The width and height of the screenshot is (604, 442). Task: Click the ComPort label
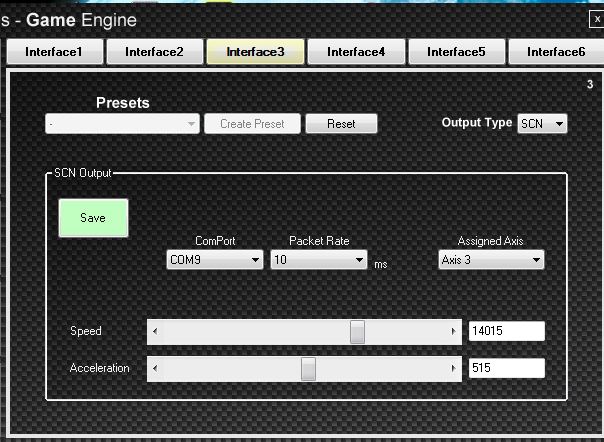pos(215,241)
